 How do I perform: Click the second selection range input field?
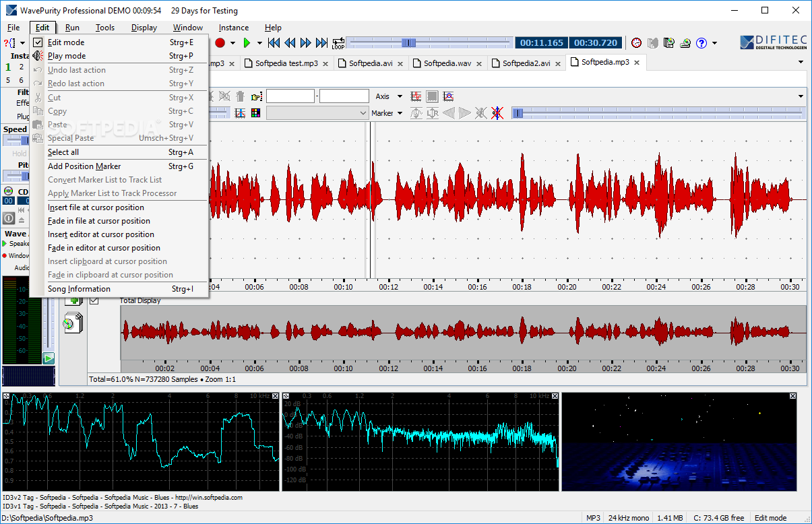tap(344, 96)
